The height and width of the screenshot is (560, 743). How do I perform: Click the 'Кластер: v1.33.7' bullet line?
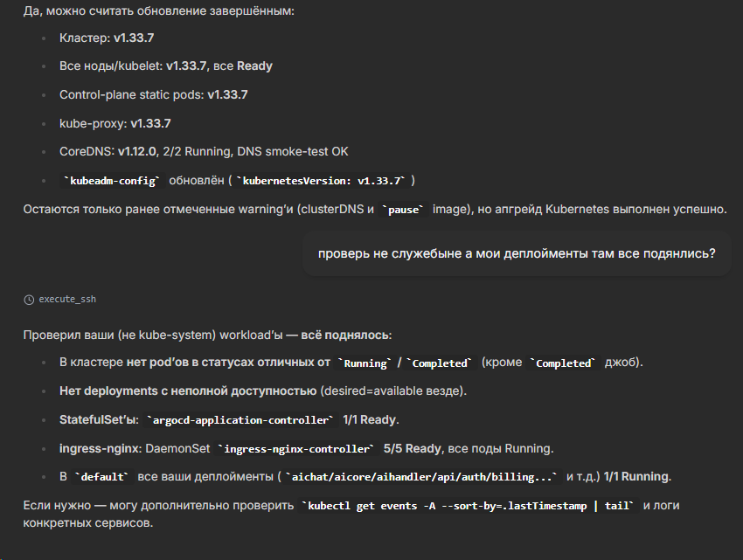[107, 38]
